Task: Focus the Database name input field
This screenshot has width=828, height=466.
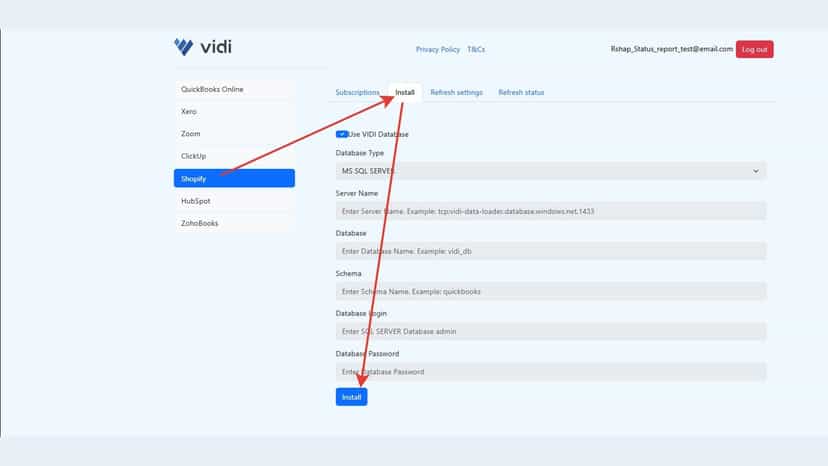Action: click(x=551, y=251)
